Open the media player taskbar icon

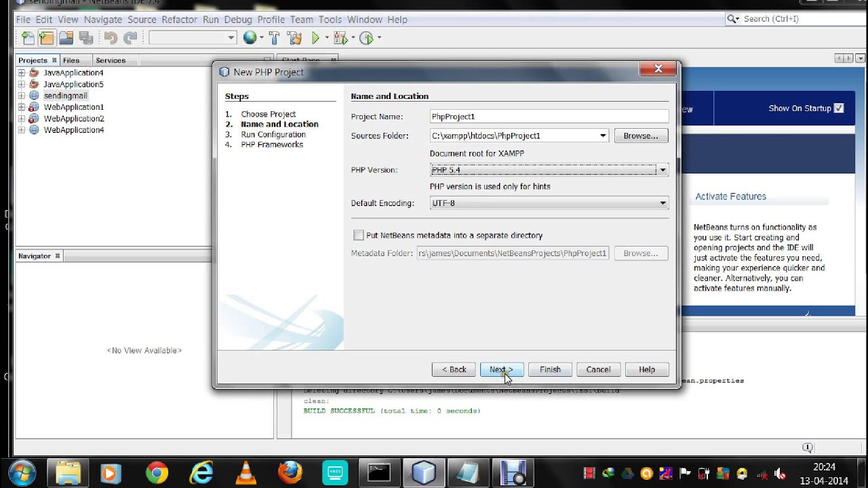[112, 472]
